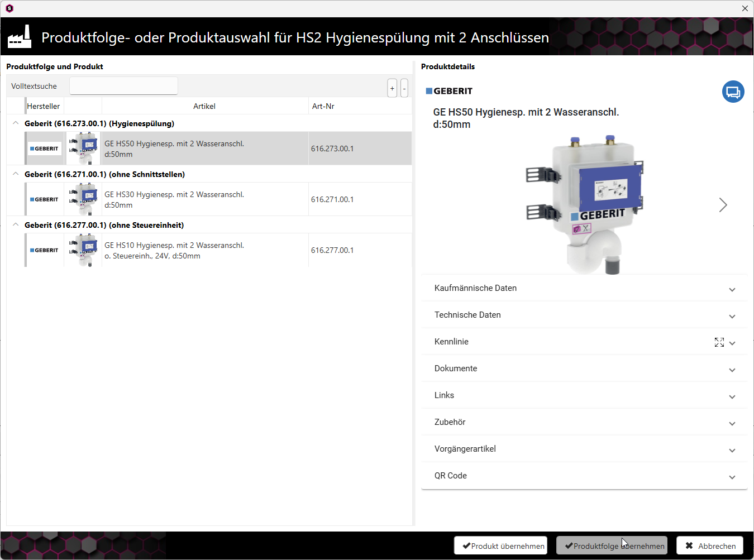The height and width of the screenshot is (560, 754).
Task: Sort by the Hersteller column header
Action: point(44,106)
